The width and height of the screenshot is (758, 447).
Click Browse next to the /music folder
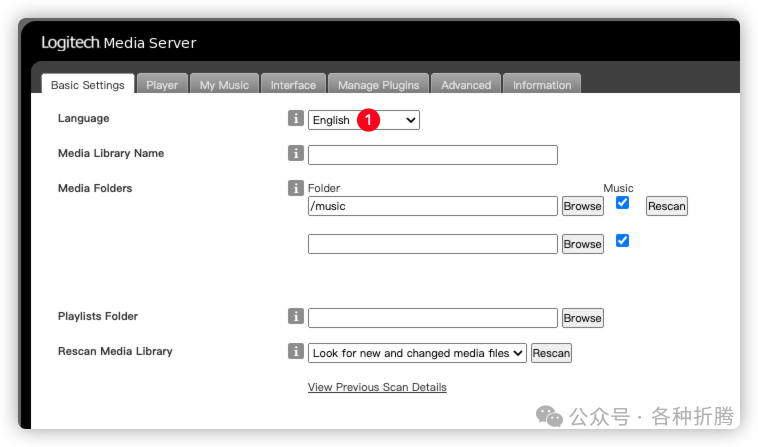[583, 206]
